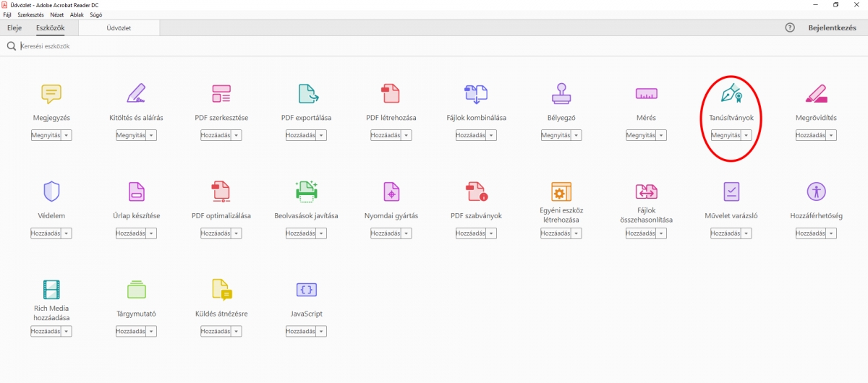Open the Bélyegző stamp tool icon
Viewport: 868px width, 383px height.
pos(561,93)
